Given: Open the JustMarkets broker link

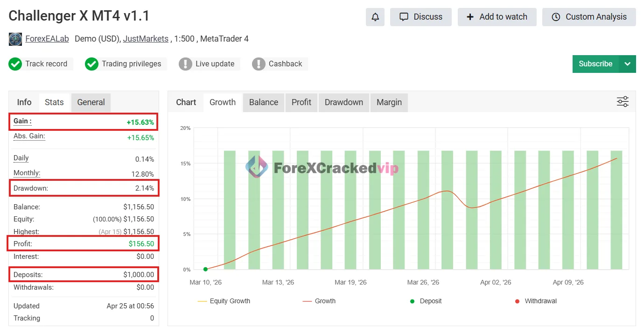Looking at the screenshot, I should pos(146,39).
